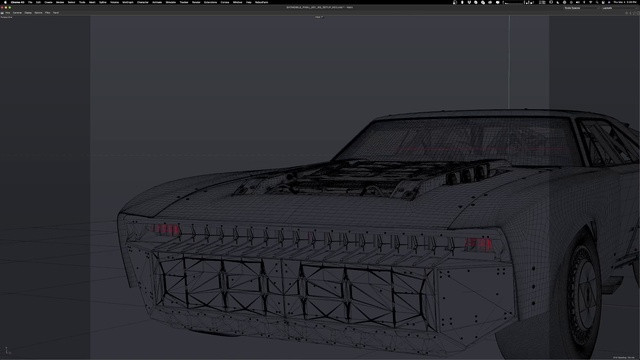640x360 pixels.
Task: Open the Tools menu
Action: [82, 2]
